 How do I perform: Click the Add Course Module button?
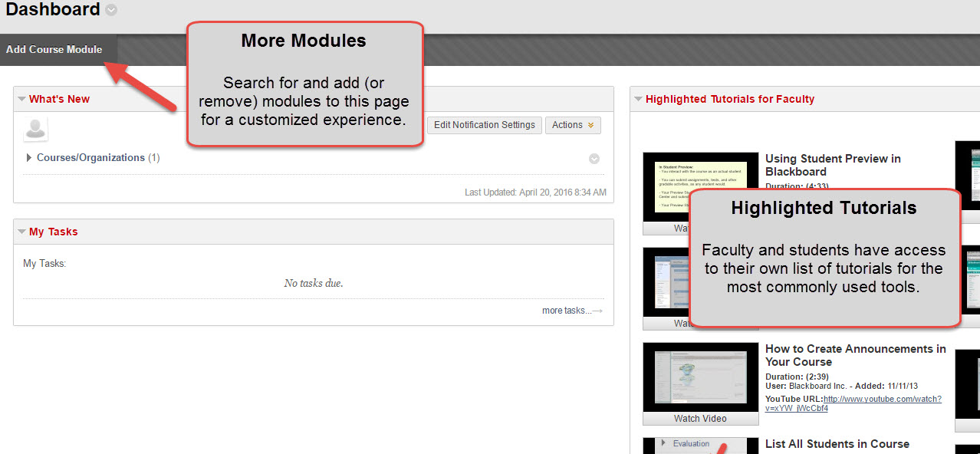click(54, 49)
